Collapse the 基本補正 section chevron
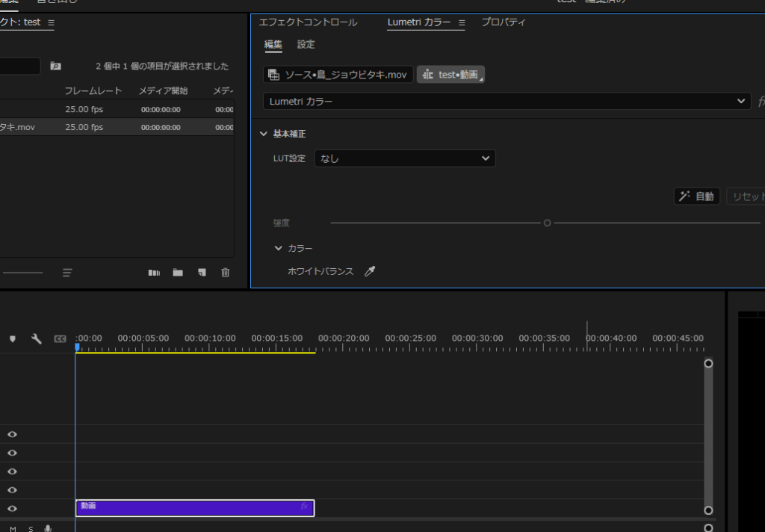 pos(264,134)
